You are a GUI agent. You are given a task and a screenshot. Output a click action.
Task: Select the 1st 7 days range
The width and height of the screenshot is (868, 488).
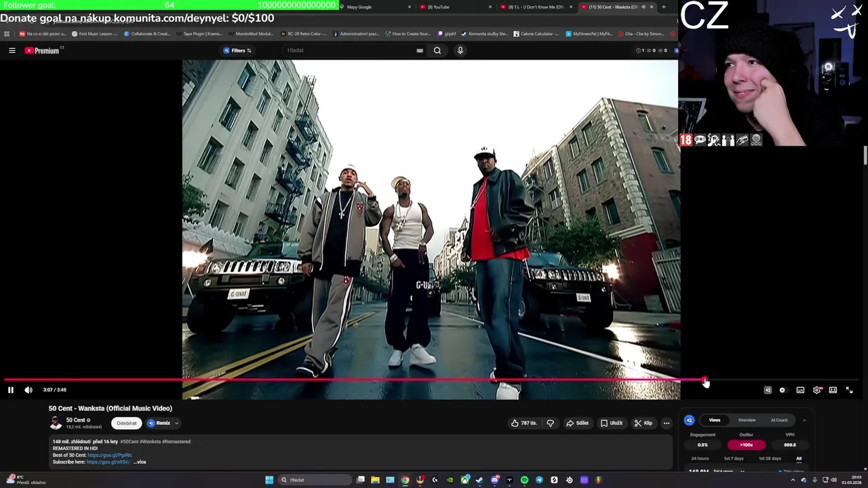click(733, 458)
